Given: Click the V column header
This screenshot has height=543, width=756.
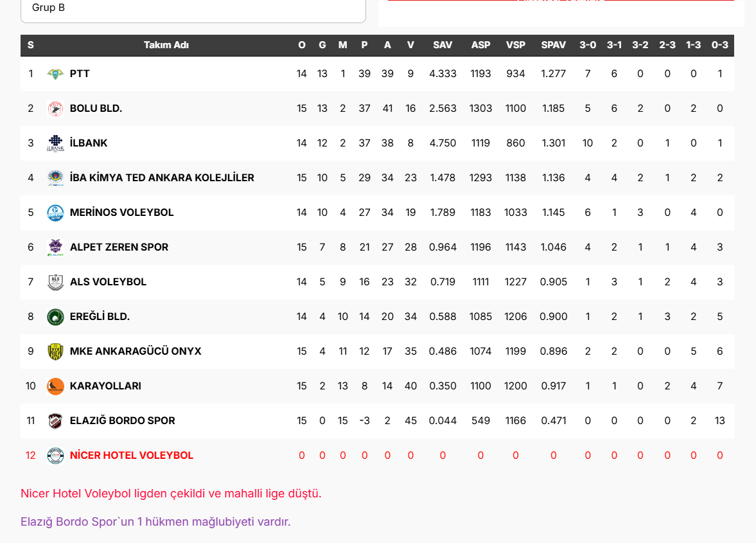Looking at the screenshot, I should (x=410, y=46).
